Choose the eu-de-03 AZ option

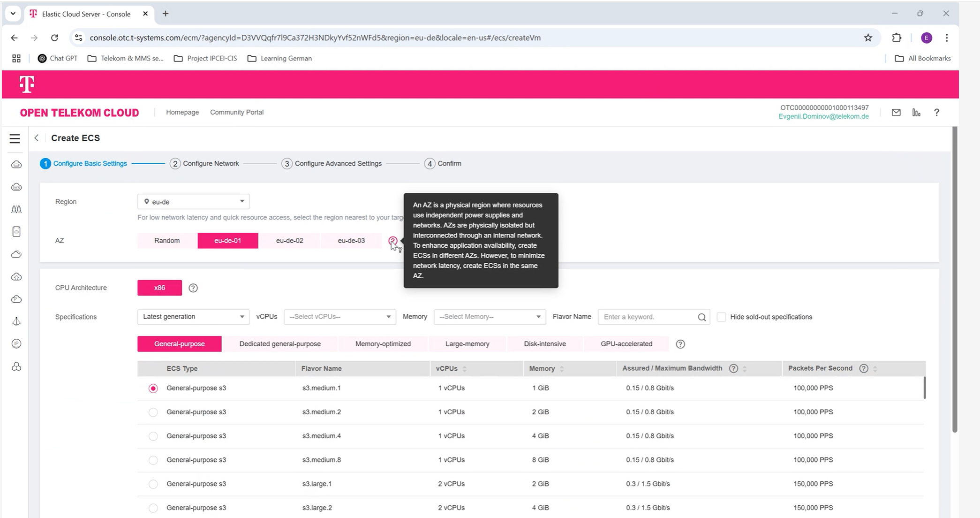click(x=351, y=241)
